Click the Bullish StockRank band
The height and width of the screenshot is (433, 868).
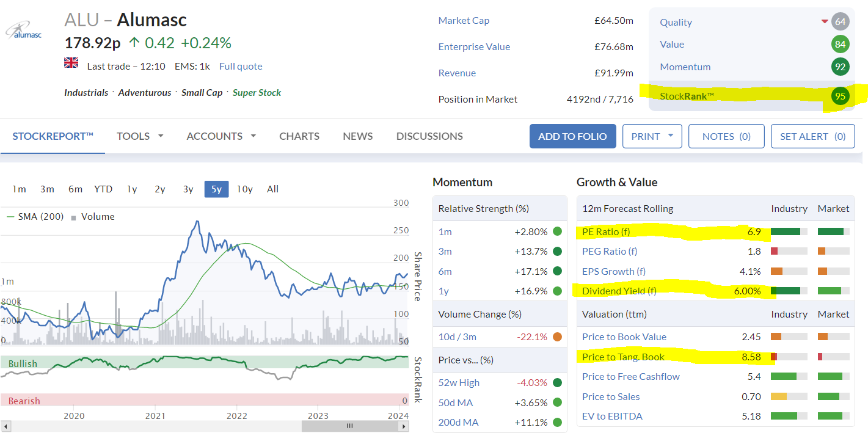[x=204, y=363]
